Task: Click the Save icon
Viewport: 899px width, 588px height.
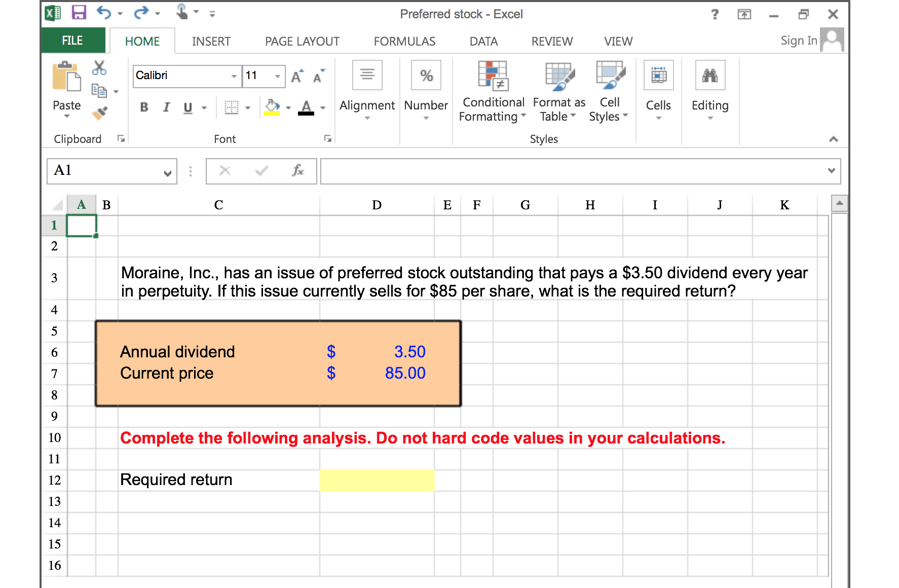Action: pos(79,13)
